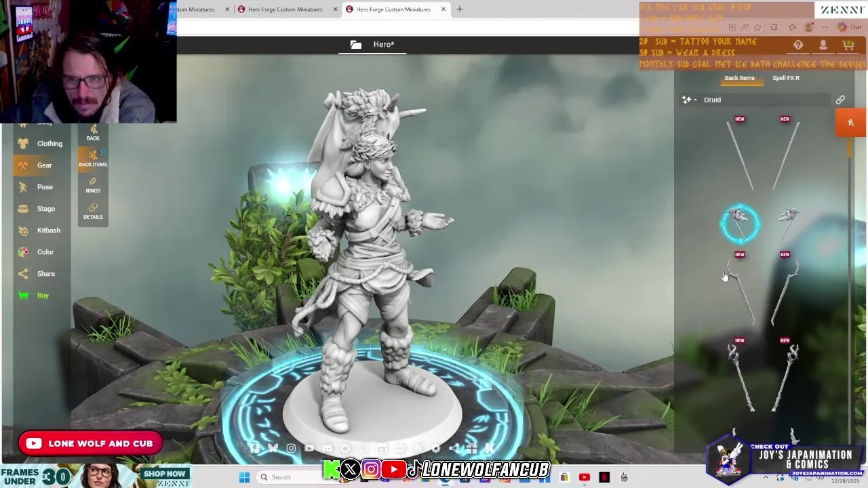Open Hero Forge Instagram footer icon
The image size is (868, 488).
tap(291, 448)
